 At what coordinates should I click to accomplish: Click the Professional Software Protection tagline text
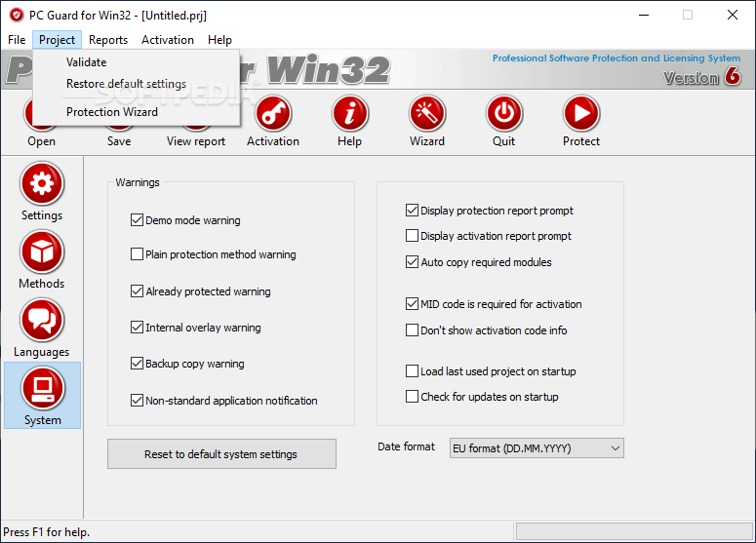617,58
